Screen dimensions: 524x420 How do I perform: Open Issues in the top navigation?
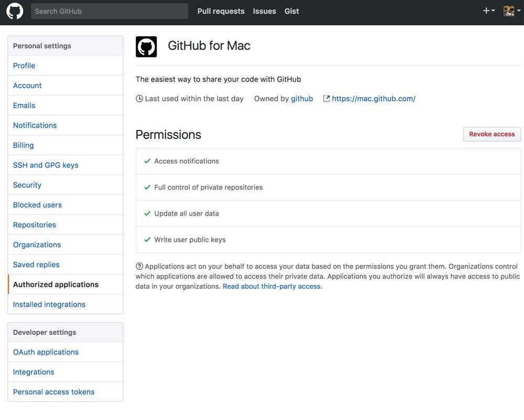[264, 11]
